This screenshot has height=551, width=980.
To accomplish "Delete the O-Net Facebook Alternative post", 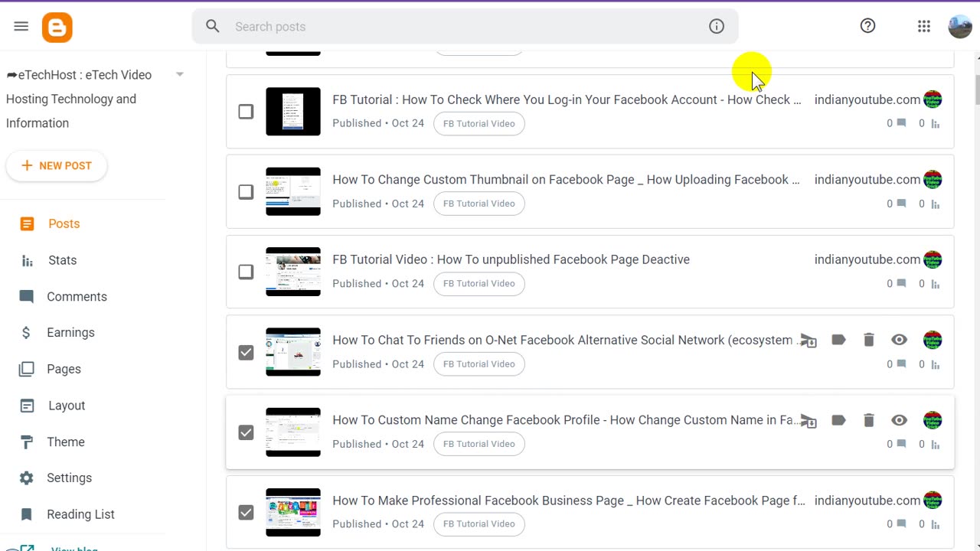I will pos(869,340).
